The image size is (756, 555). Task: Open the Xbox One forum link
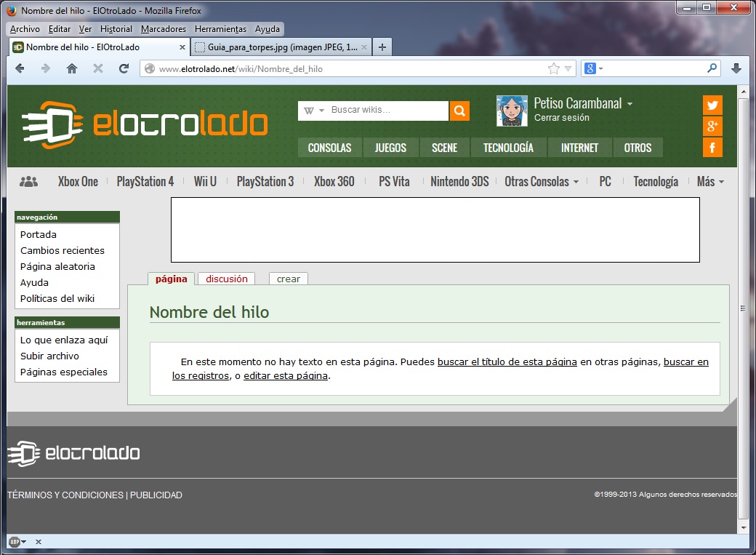click(78, 181)
